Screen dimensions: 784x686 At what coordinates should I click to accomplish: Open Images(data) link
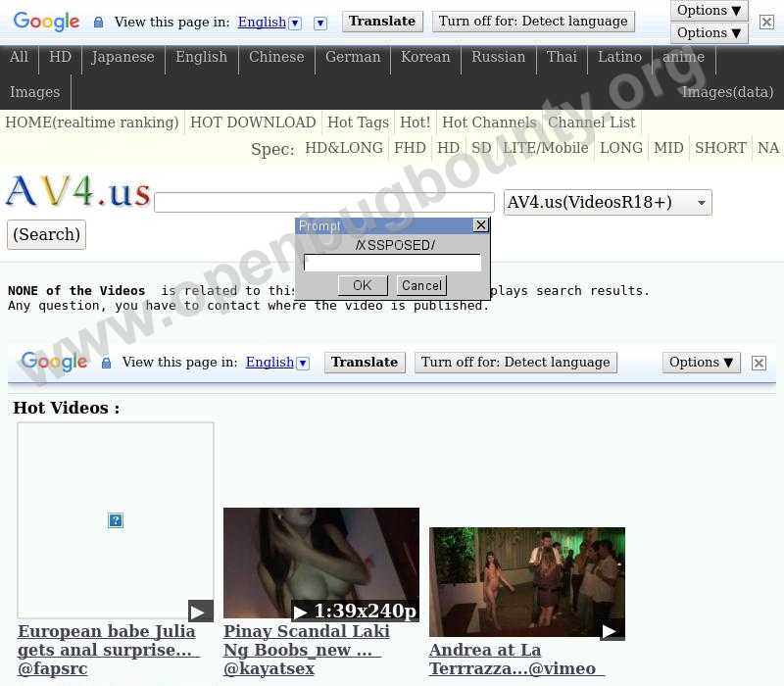pyautogui.click(x=727, y=92)
